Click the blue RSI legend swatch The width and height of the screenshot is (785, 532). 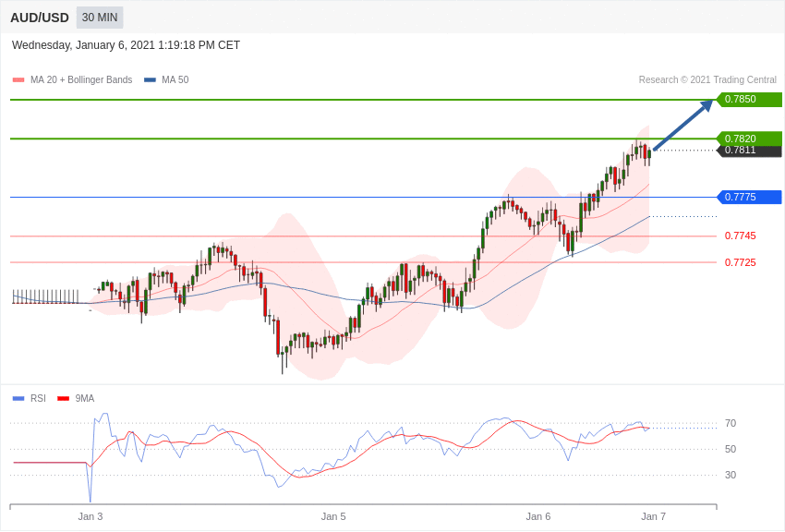[x=18, y=399]
